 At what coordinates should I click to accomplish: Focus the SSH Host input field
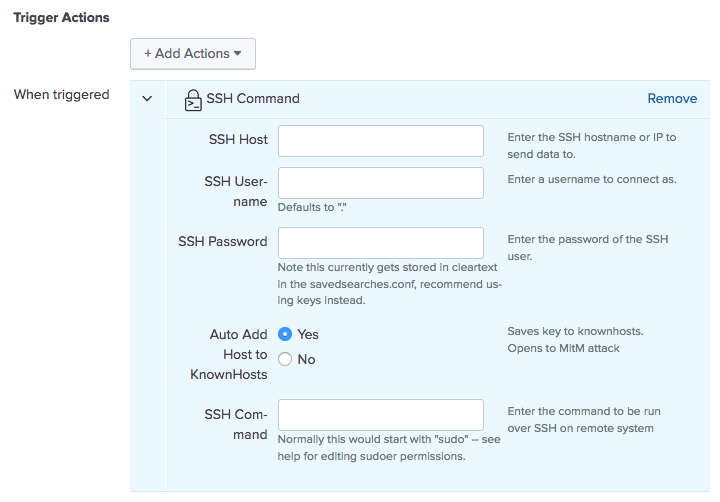tap(381, 141)
